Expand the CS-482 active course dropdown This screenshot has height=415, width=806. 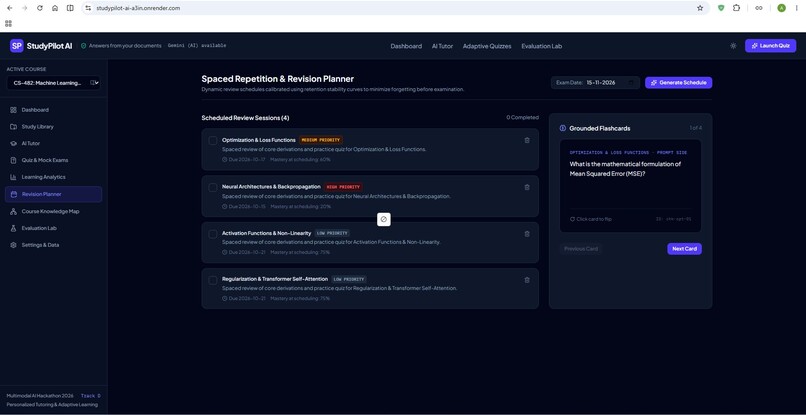point(53,83)
